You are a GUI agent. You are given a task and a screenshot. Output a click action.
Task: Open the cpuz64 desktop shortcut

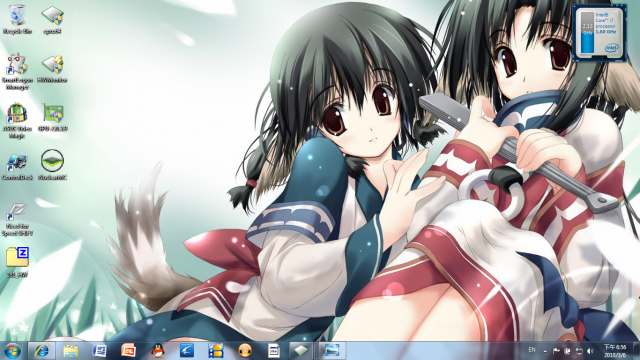click(x=52, y=19)
